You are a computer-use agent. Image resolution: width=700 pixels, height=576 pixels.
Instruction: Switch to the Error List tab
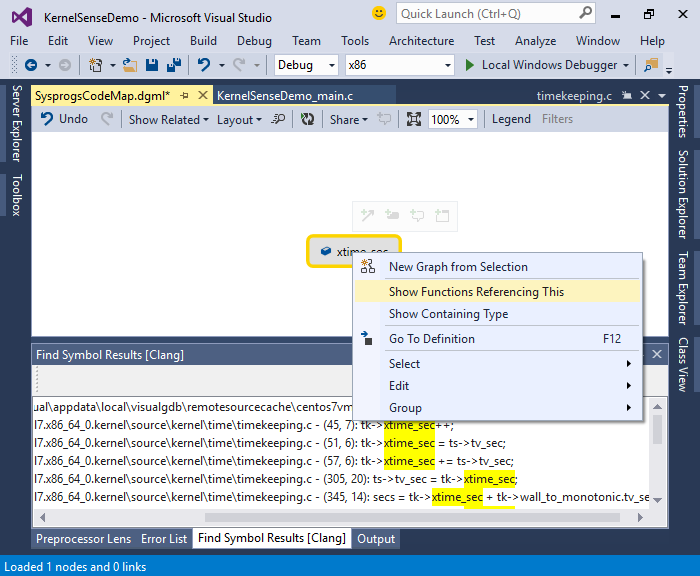tap(164, 539)
